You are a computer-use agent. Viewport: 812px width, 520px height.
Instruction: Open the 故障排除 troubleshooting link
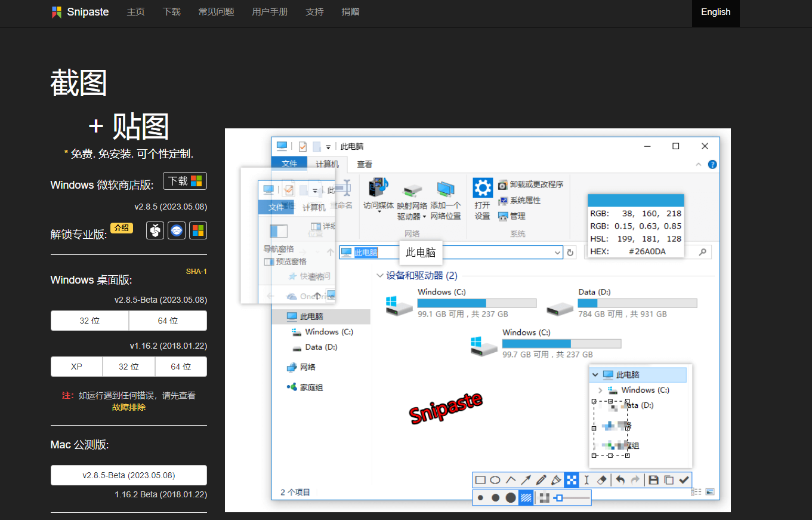coord(129,407)
